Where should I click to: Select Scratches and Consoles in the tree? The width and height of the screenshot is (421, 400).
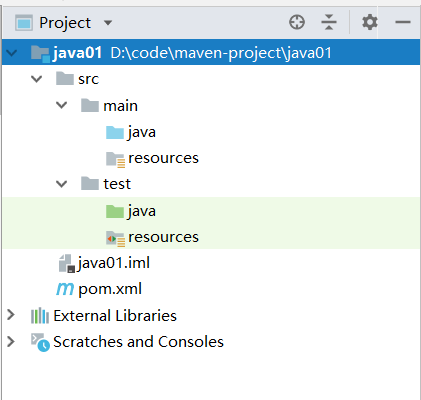point(138,342)
